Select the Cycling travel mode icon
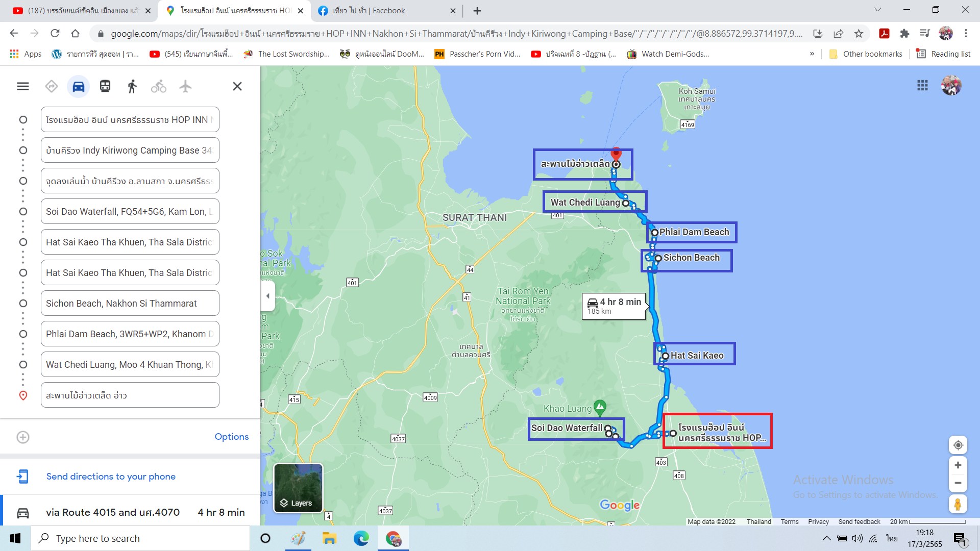Screen dimensions: 980x551 coord(159,86)
